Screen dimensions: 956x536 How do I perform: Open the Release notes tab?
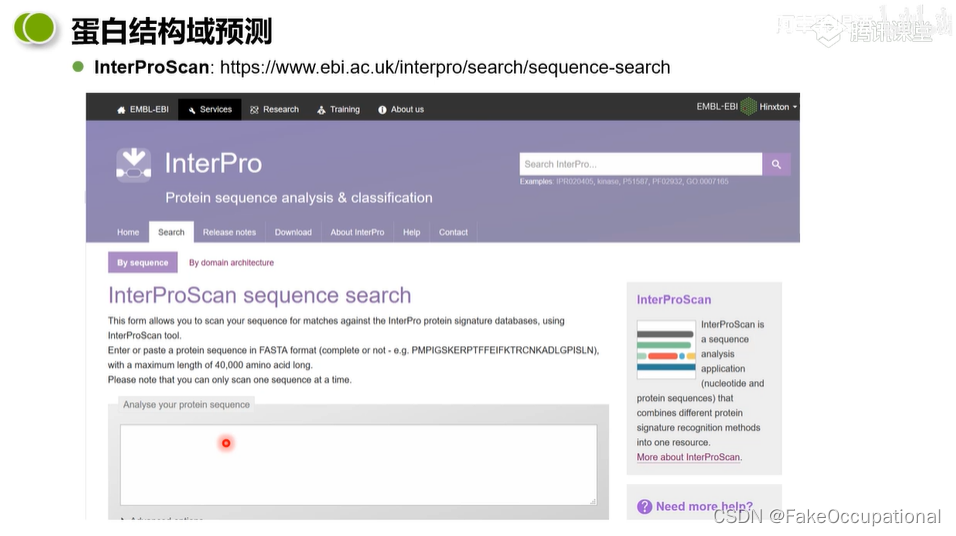pyautogui.click(x=229, y=232)
